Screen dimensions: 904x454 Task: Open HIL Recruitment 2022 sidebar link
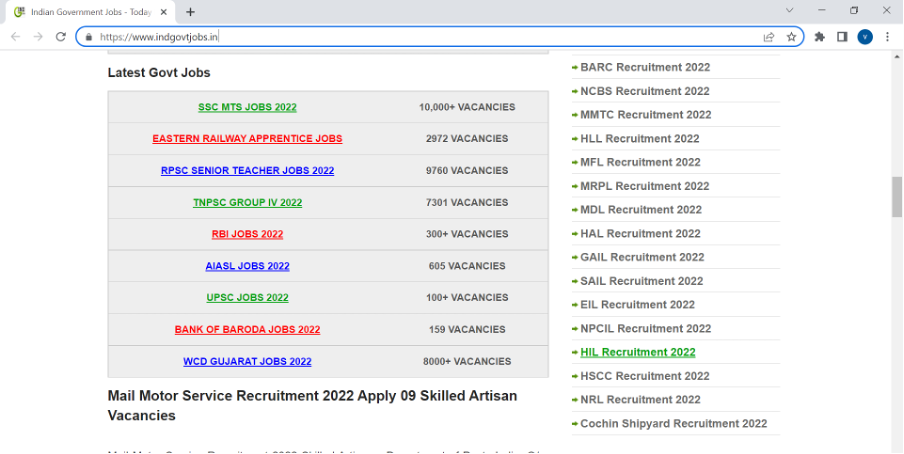point(637,352)
